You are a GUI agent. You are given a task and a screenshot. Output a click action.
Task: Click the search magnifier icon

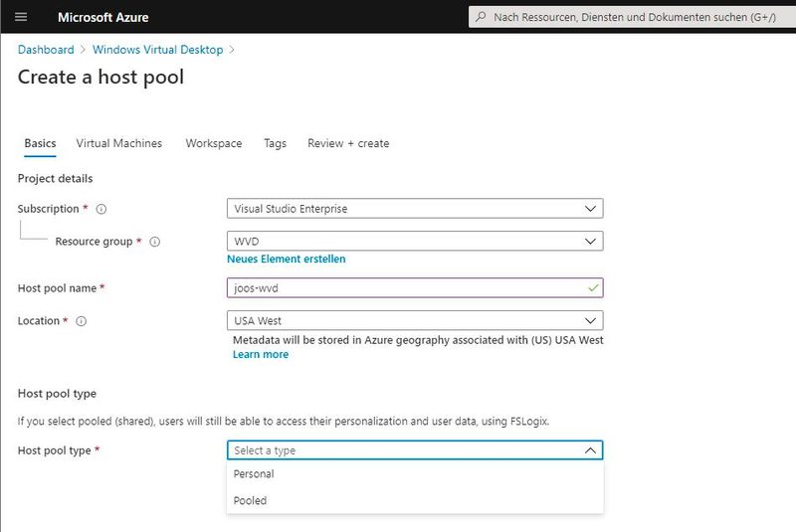[481, 17]
